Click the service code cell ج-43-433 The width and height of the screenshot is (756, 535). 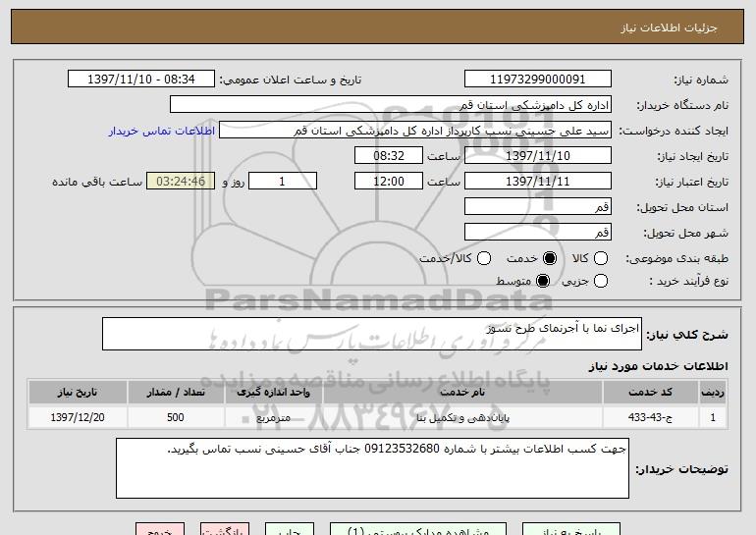pyautogui.click(x=650, y=417)
